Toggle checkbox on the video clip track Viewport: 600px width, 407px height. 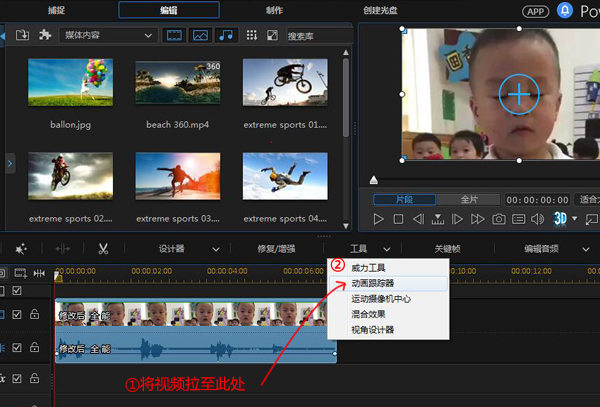[17, 314]
